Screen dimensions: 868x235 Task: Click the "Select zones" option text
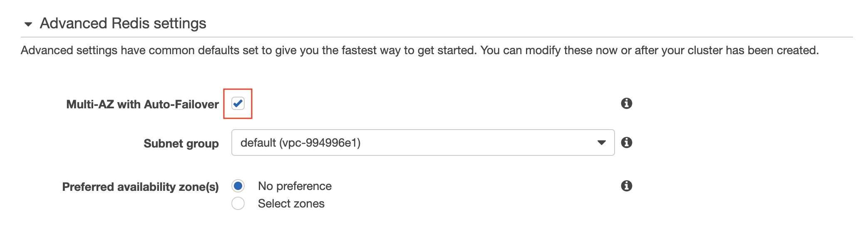pyautogui.click(x=291, y=203)
